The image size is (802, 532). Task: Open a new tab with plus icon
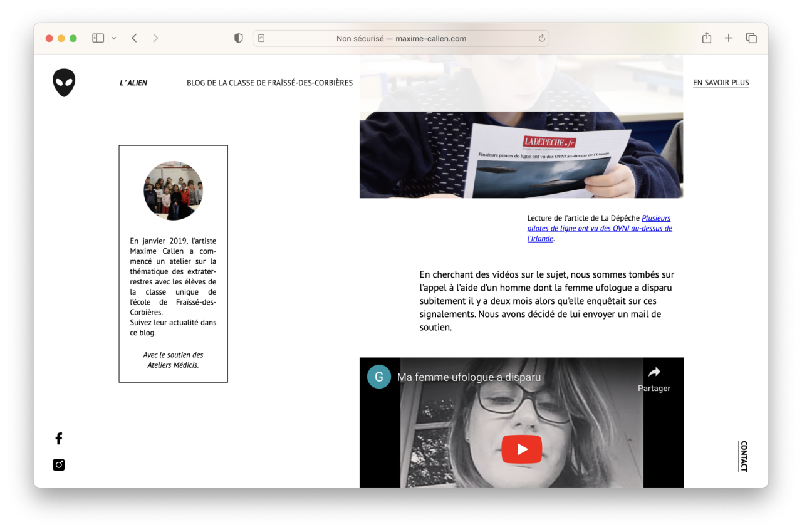coord(729,38)
